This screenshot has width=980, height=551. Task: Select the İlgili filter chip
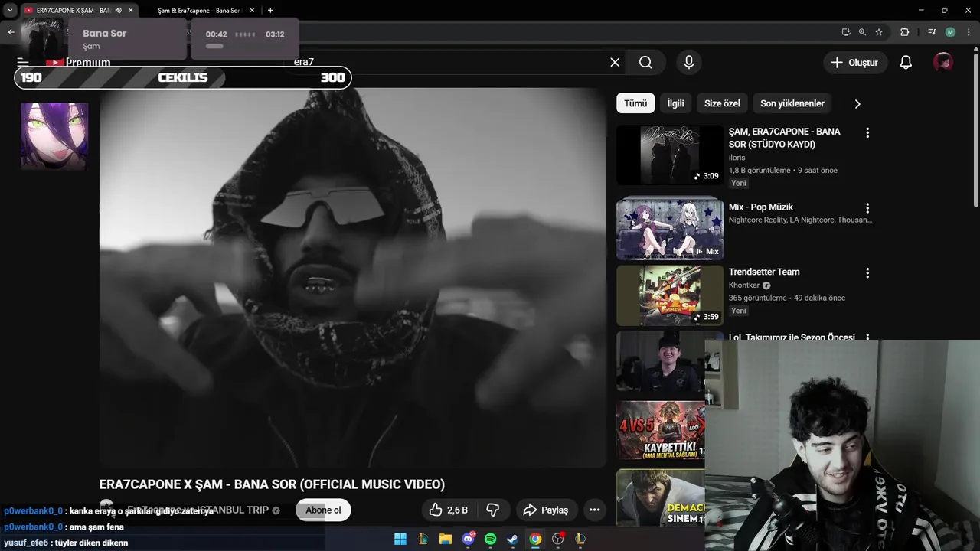point(675,103)
